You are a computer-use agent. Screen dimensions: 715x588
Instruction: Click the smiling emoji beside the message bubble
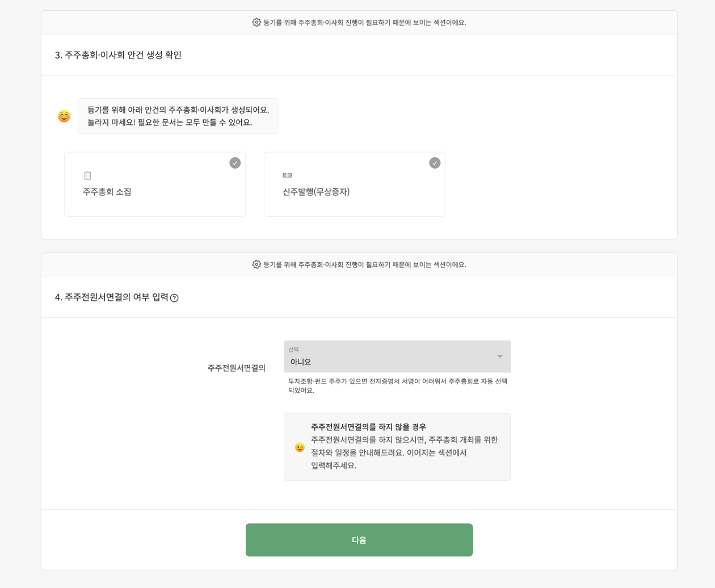pos(64,116)
